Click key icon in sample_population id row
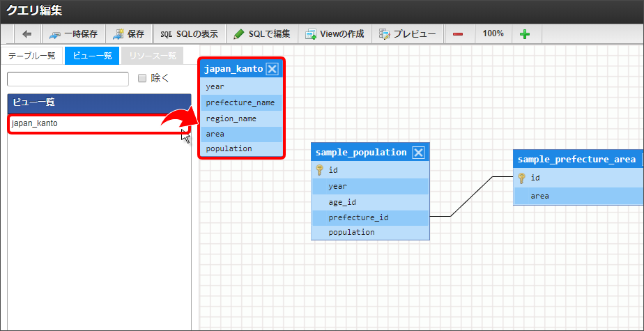This screenshot has height=331, width=644. pos(320,169)
